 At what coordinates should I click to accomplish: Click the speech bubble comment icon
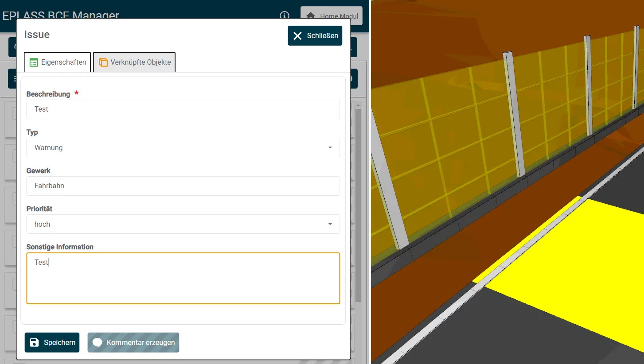98,342
